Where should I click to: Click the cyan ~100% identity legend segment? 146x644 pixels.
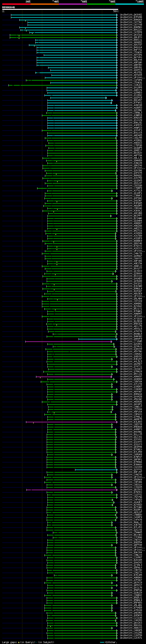130,4
